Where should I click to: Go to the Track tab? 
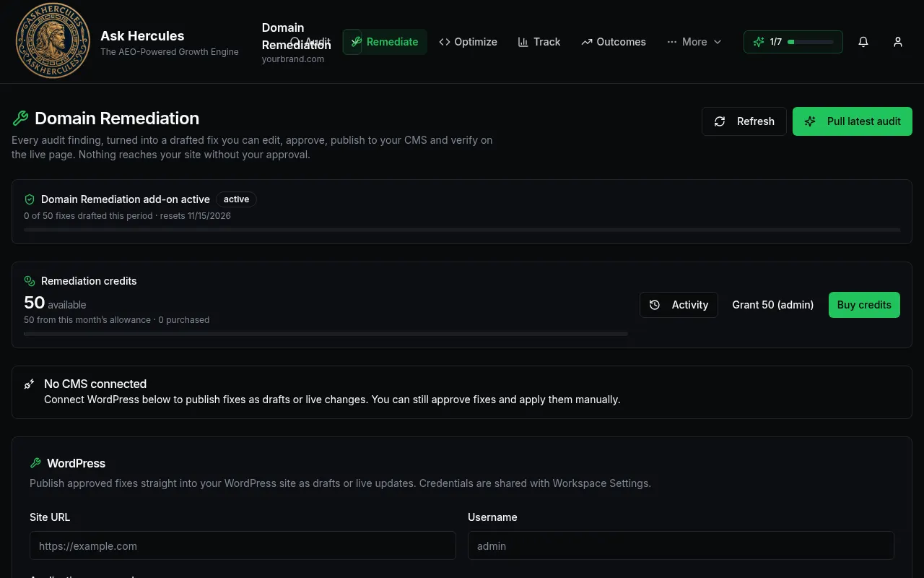(x=539, y=42)
